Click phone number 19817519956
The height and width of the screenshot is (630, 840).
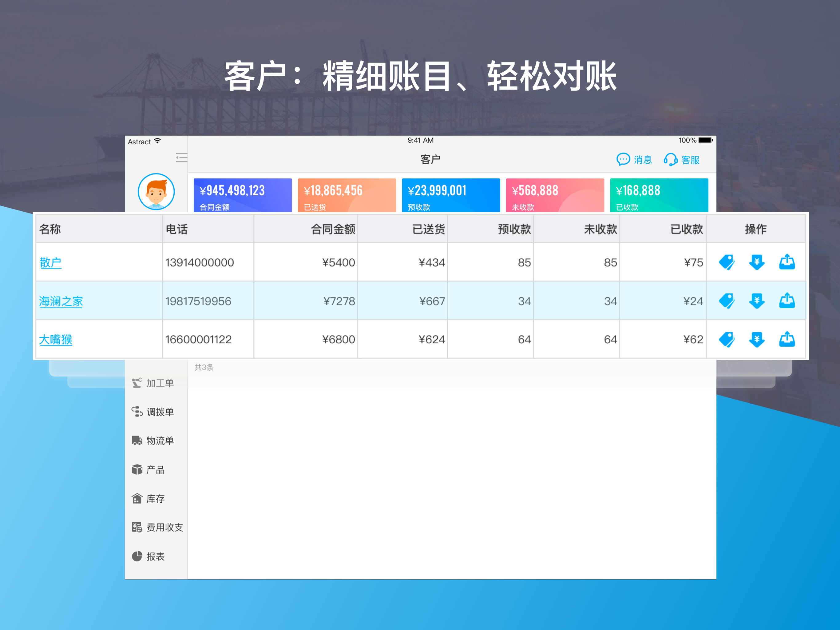pos(198,301)
